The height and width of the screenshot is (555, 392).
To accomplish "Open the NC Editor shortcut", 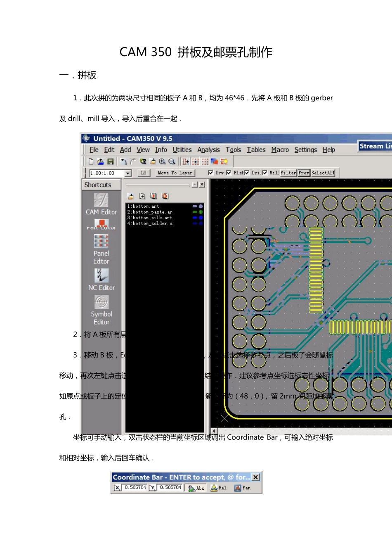I will (x=101, y=280).
